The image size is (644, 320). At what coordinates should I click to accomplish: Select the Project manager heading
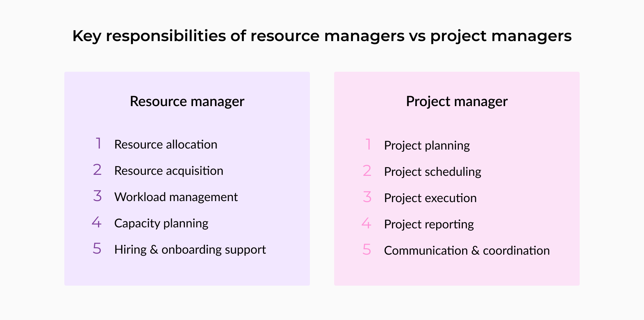(457, 101)
